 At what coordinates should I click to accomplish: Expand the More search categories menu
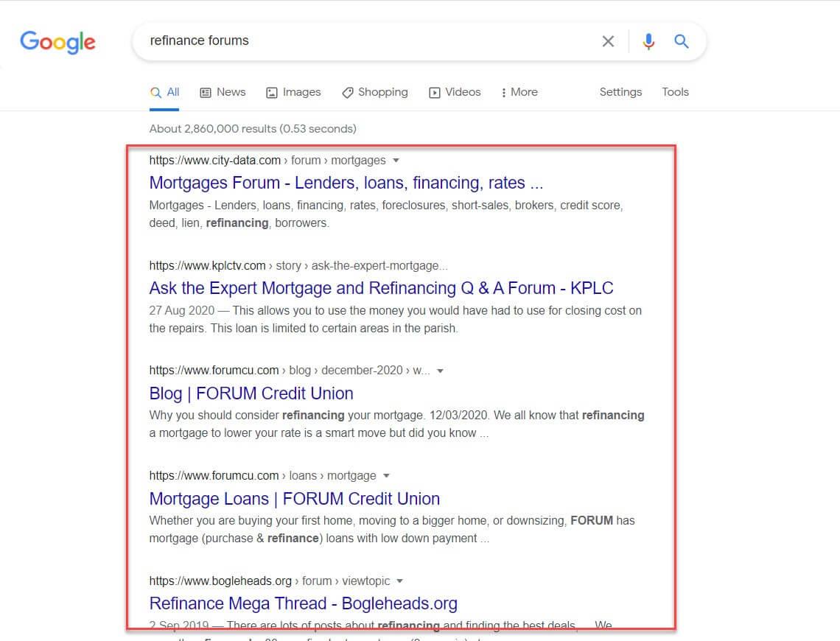click(519, 92)
